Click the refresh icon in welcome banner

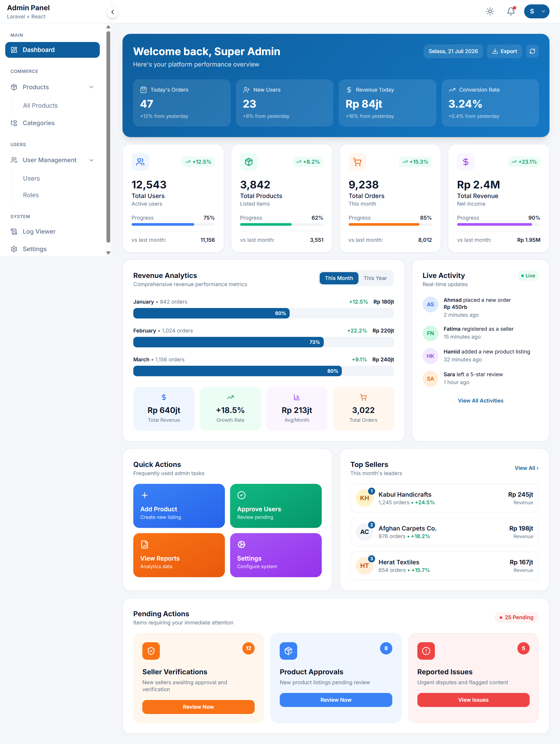pyautogui.click(x=532, y=51)
